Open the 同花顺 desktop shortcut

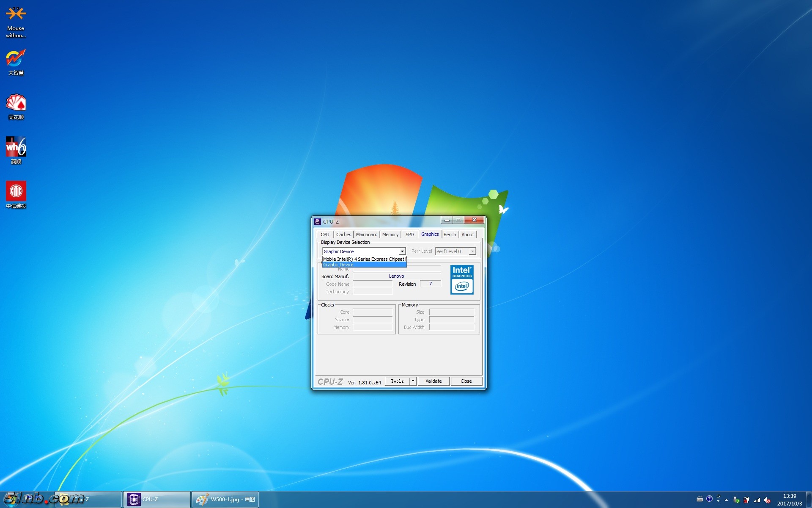point(16,103)
